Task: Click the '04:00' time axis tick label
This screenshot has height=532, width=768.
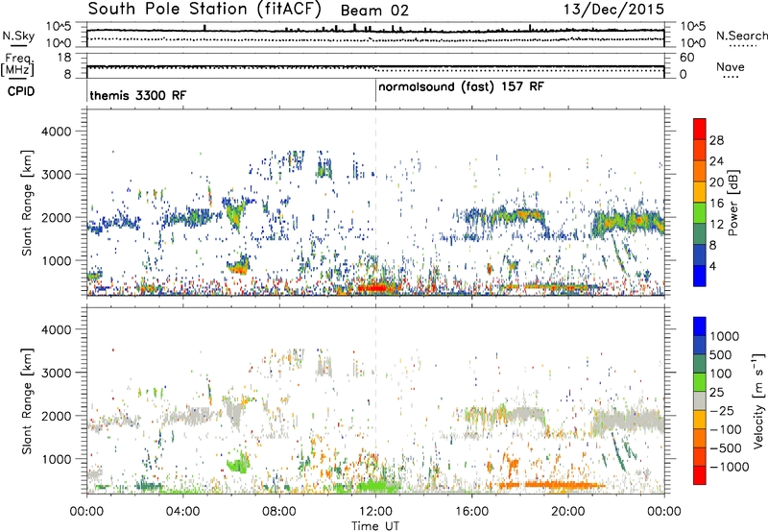Action: click(183, 511)
